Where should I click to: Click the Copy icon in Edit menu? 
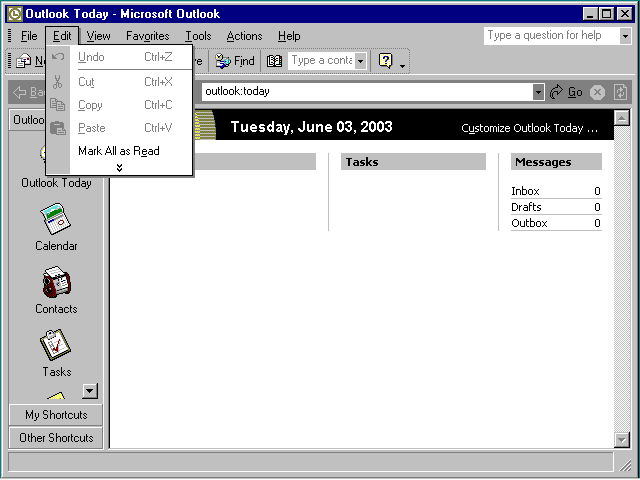58,105
